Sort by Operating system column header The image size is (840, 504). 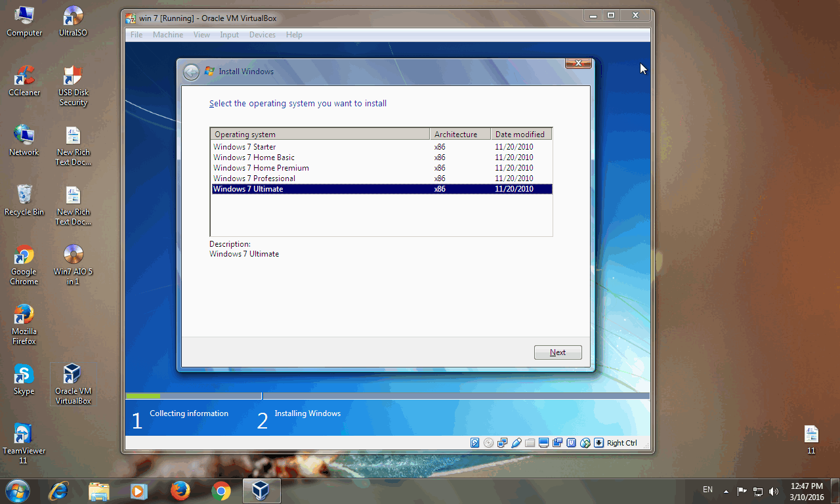pos(320,135)
